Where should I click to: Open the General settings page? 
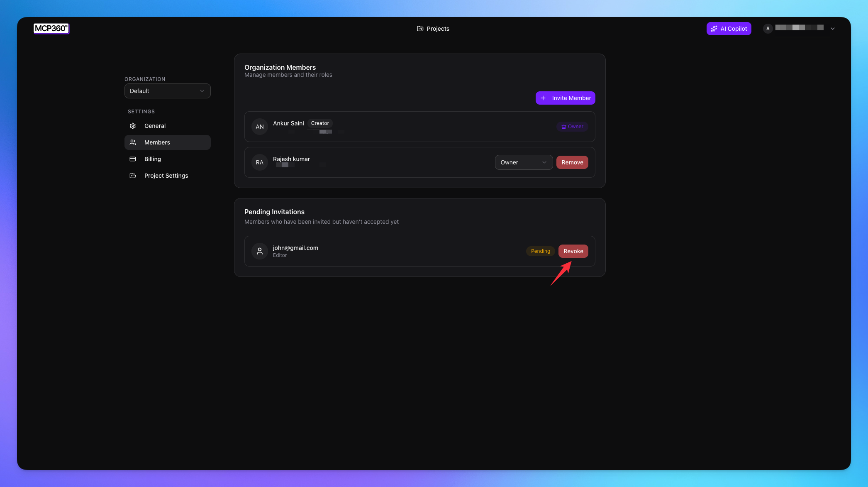(x=155, y=126)
